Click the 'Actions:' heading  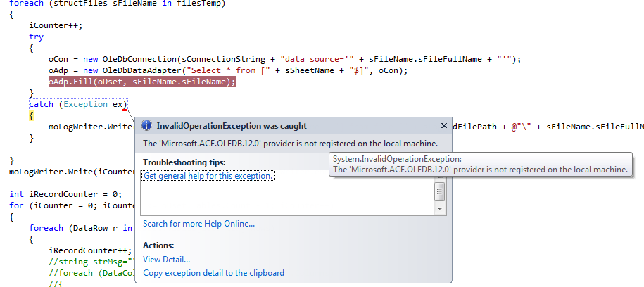[158, 245]
